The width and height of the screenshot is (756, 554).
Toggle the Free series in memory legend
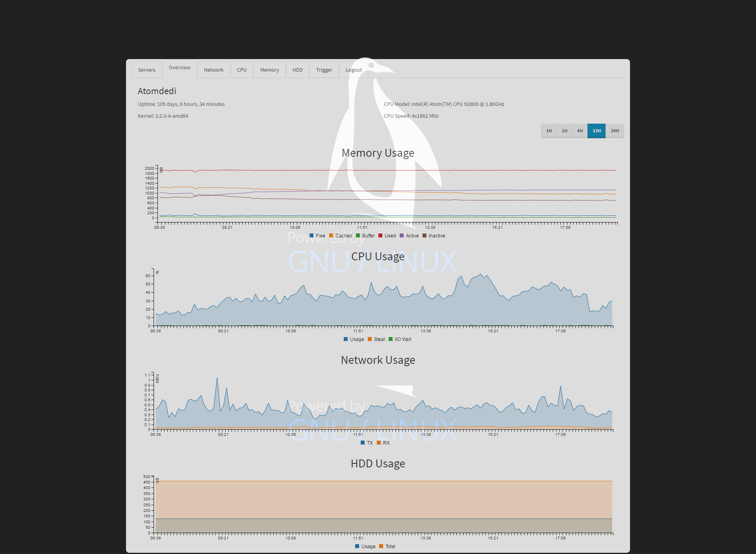click(x=312, y=236)
